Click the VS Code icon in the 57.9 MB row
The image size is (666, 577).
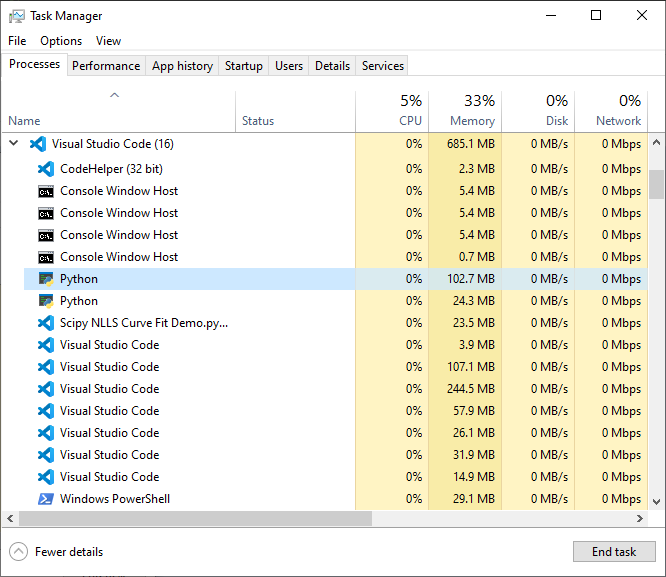[46, 411]
